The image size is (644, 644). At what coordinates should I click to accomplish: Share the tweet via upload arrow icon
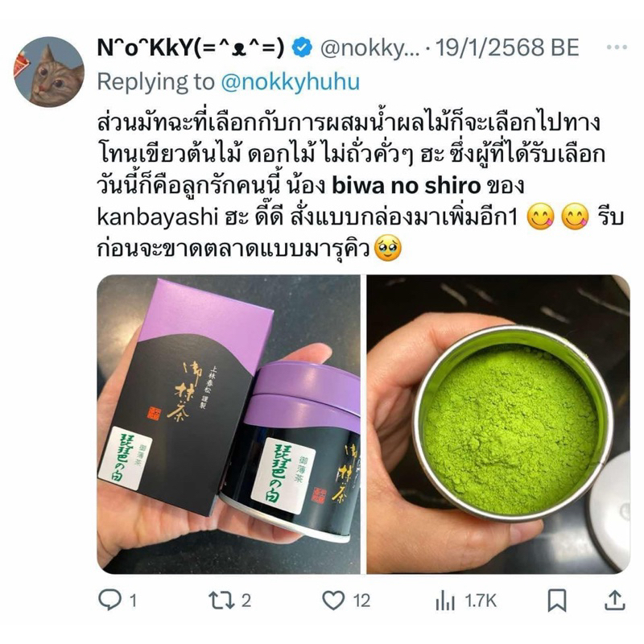(x=615, y=600)
